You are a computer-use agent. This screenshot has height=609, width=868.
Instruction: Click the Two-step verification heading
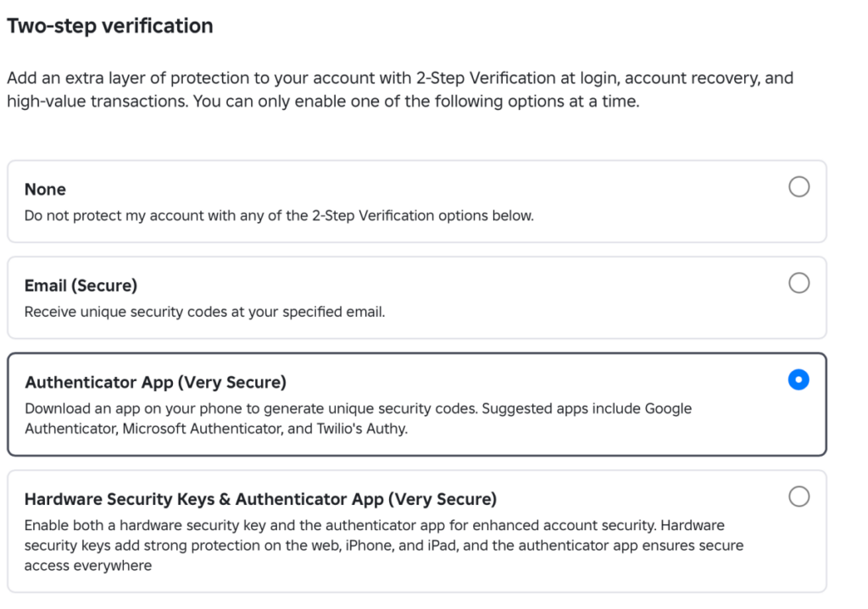pyautogui.click(x=109, y=25)
